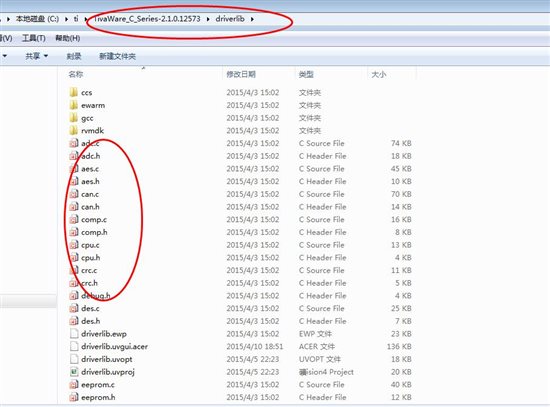
Task: Expand the arrow after driverlib in address bar
Action: 252,19
